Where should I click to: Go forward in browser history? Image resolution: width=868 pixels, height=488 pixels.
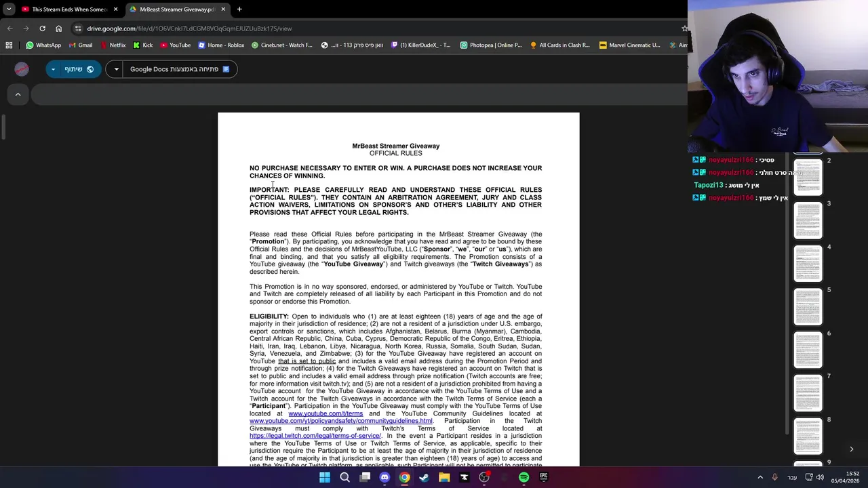[26, 28]
